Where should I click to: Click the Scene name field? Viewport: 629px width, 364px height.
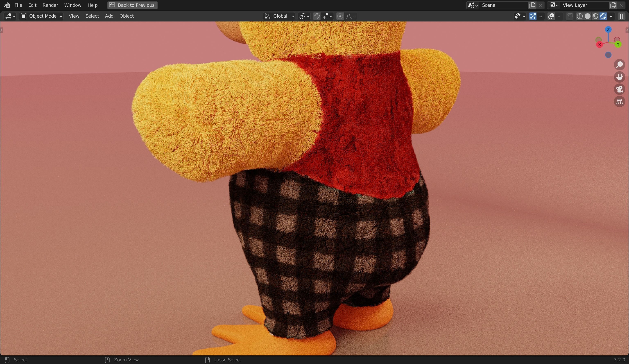503,5
